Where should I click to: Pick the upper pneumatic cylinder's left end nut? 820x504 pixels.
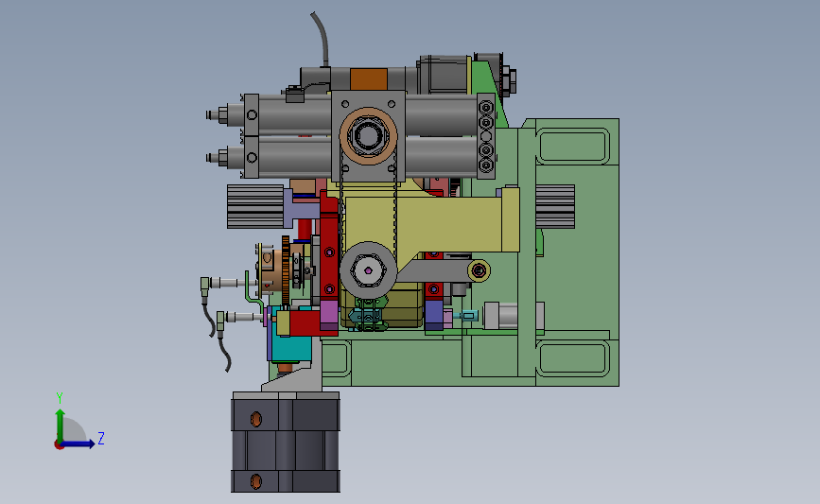(223, 114)
